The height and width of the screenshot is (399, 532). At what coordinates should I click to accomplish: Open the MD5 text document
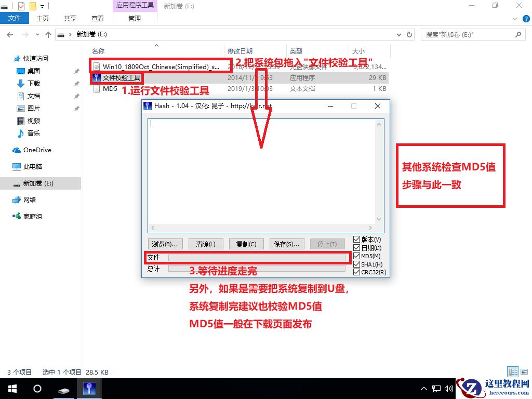coord(109,88)
